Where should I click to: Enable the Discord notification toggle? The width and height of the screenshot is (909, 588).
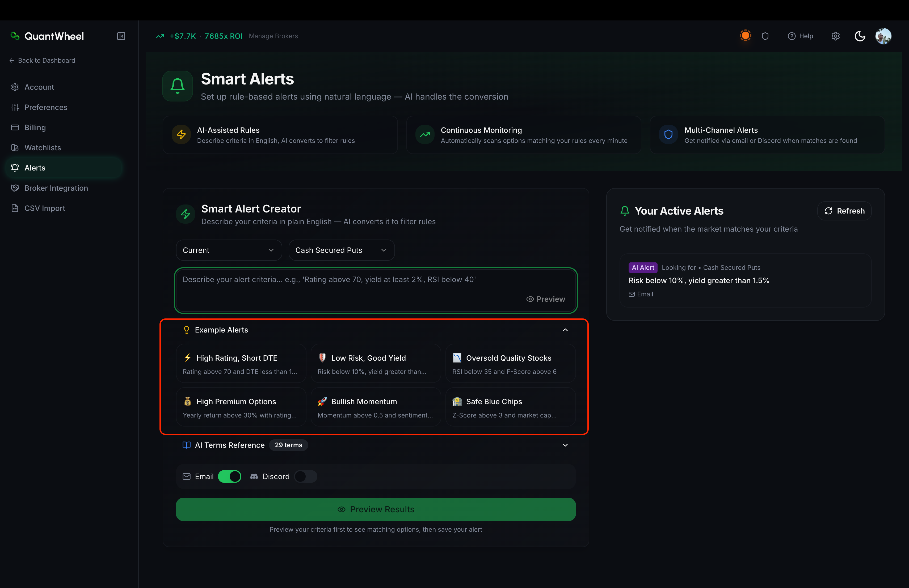306,476
